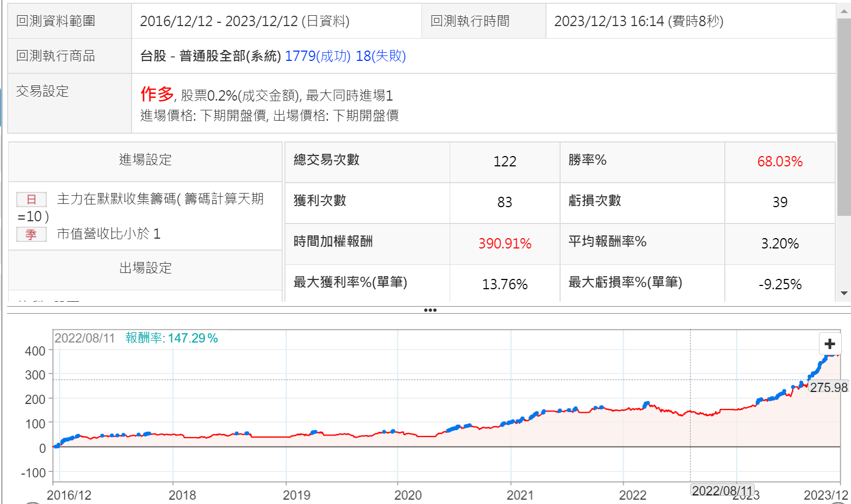Click the 68.03% win rate value
The image size is (851, 504).
(x=779, y=161)
